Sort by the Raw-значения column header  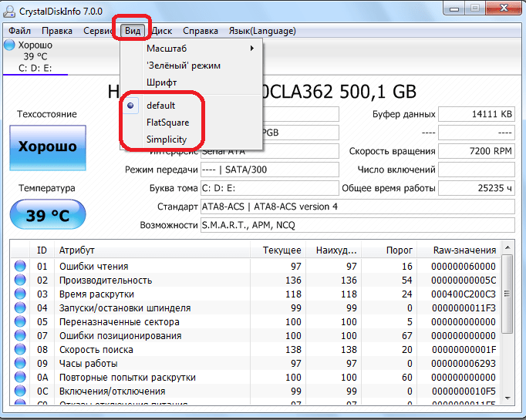pos(459,250)
